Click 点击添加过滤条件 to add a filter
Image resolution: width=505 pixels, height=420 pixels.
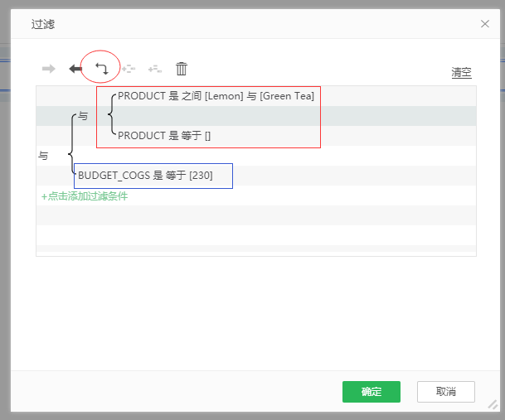(85, 196)
